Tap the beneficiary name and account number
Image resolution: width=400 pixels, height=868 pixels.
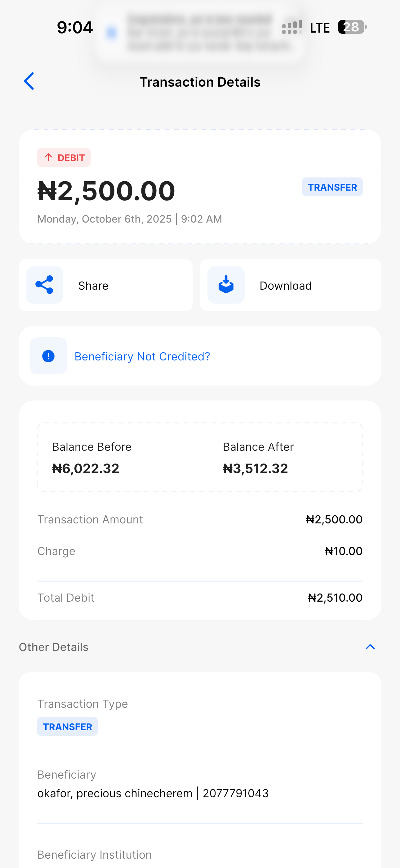click(x=153, y=793)
